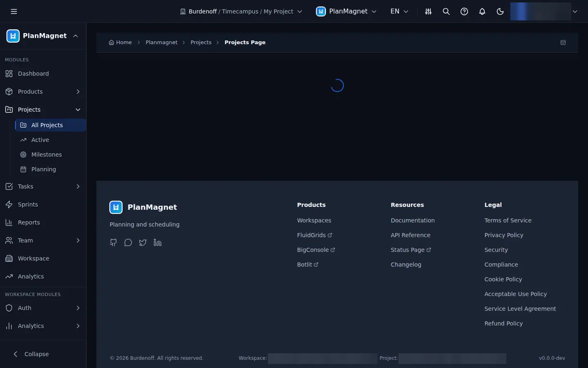588x368 pixels.
Task: Expand Analytics under Workspace Modules
Action: point(78,326)
